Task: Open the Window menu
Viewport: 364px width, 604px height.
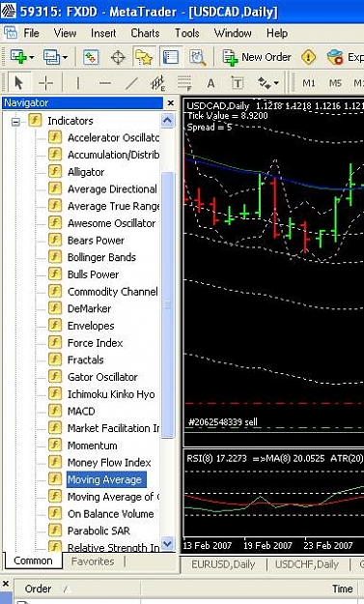Action: 233,33
